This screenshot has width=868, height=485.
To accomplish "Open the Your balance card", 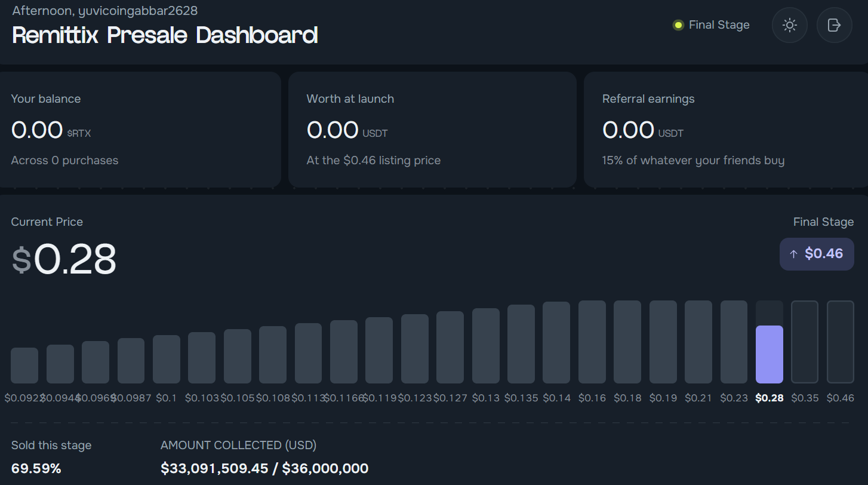I will (x=139, y=130).
